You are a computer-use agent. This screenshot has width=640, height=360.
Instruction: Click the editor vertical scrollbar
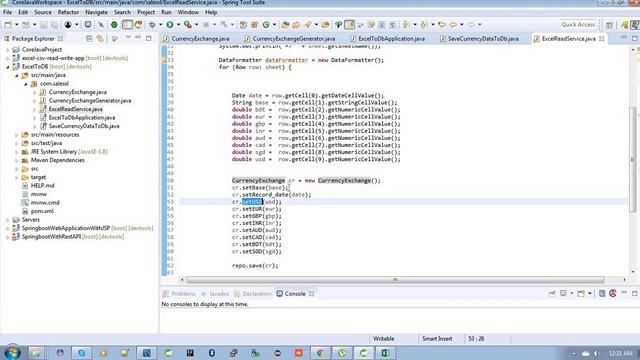[x=633, y=159]
